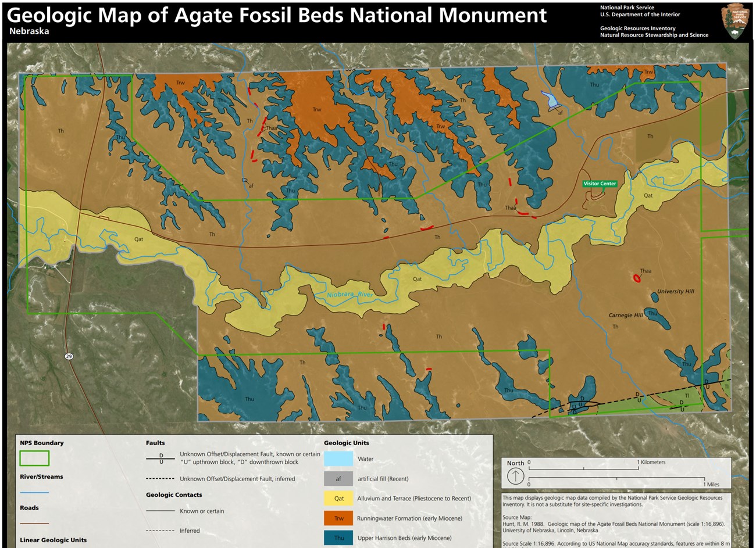Select the green Visitor Center label
Screen dimensions: 756x548
coord(600,184)
